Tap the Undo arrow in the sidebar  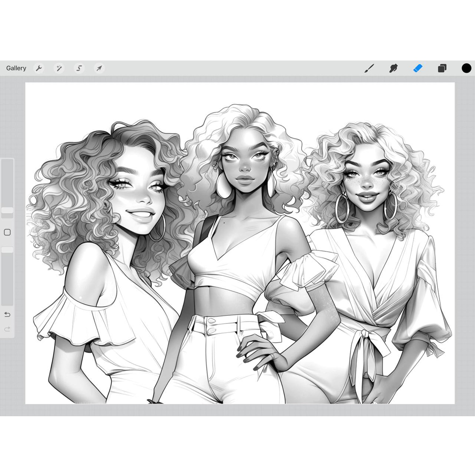pyautogui.click(x=7, y=315)
